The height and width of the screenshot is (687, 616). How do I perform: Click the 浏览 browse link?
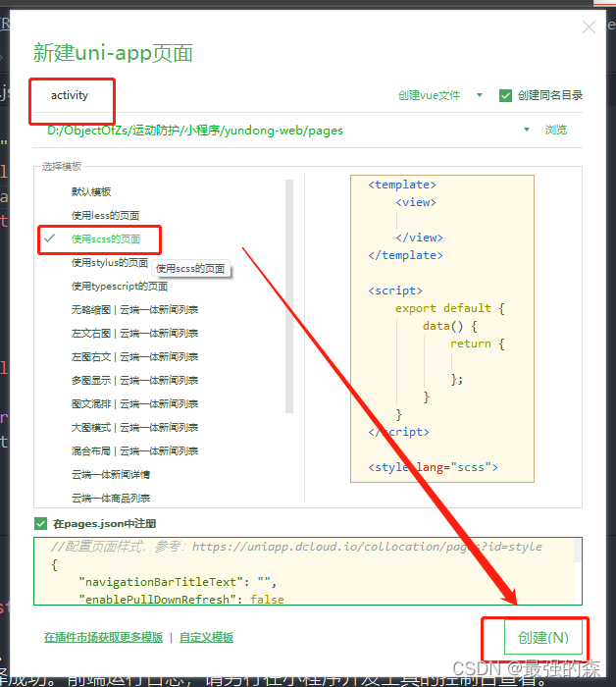tap(555, 130)
